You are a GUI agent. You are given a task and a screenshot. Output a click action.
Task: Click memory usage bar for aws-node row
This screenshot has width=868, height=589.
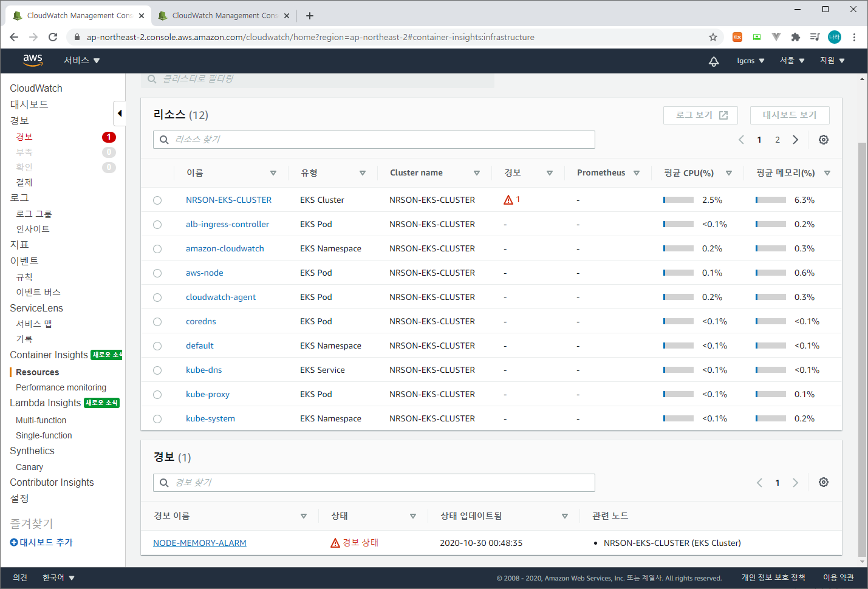coord(771,273)
